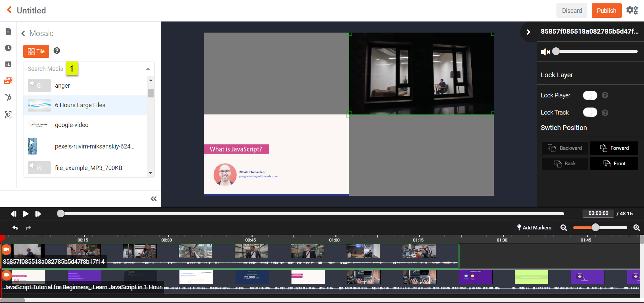Collapse the left panel with double chevron
644x303 pixels.
154,199
